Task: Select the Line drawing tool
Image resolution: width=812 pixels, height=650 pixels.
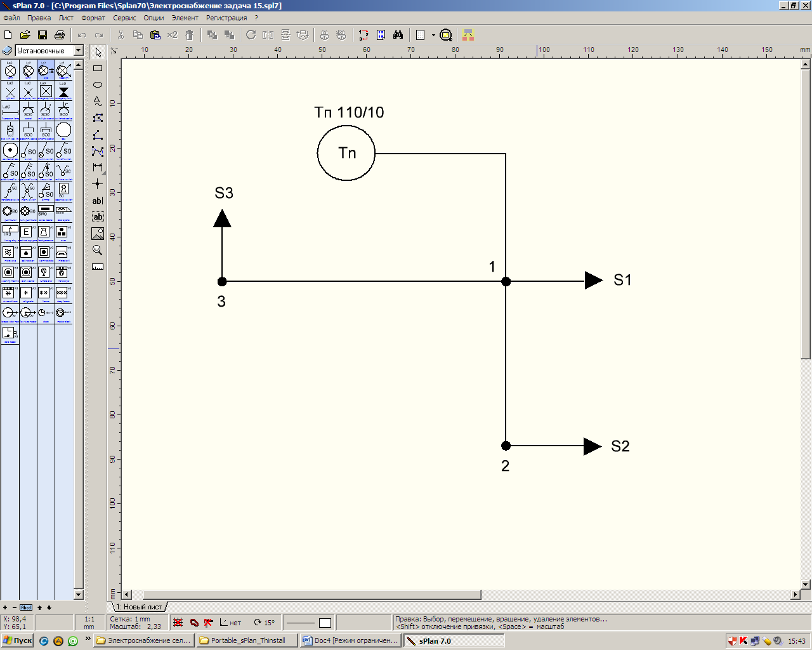Action: pyautogui.click(x=98, y=135)
